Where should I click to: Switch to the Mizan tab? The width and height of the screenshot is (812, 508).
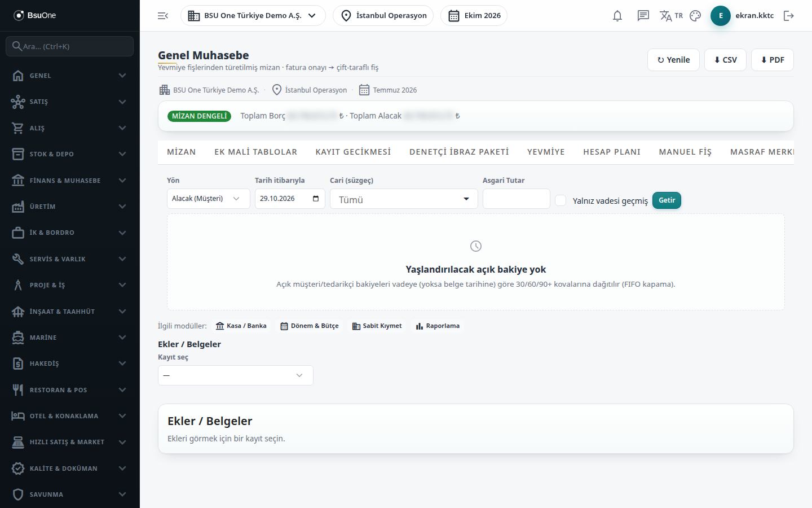[x=182, y=152]
